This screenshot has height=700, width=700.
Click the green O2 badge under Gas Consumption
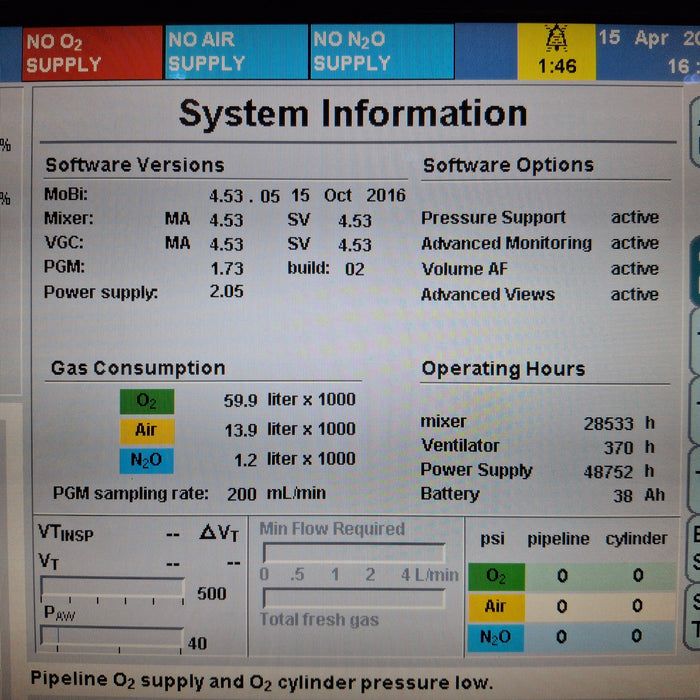click(146, 401)
